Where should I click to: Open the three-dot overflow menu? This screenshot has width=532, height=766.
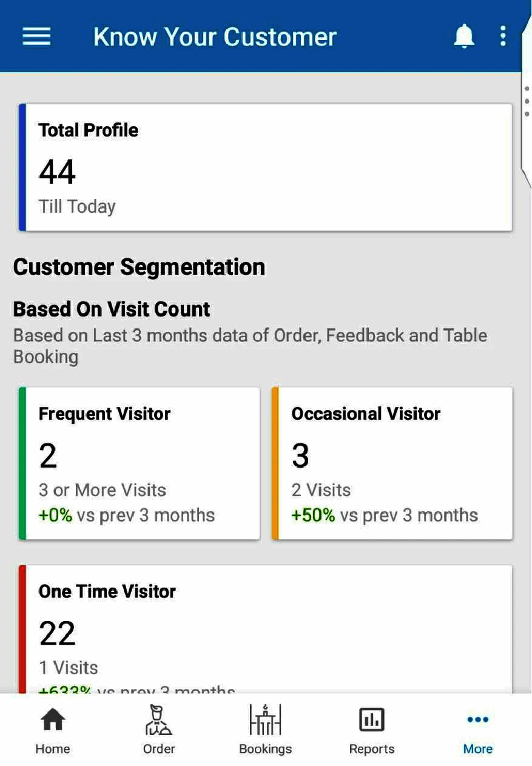[503, 36]
